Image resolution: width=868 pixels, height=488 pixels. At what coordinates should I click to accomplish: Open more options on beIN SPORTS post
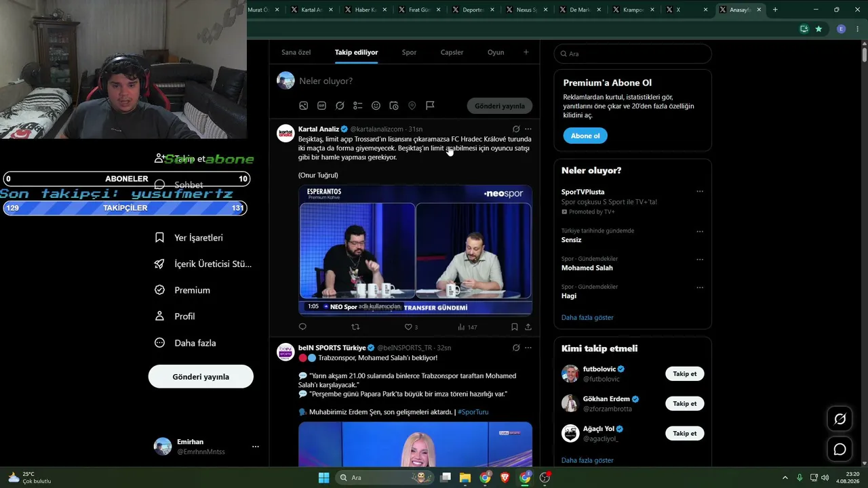(x=528, y=348)
